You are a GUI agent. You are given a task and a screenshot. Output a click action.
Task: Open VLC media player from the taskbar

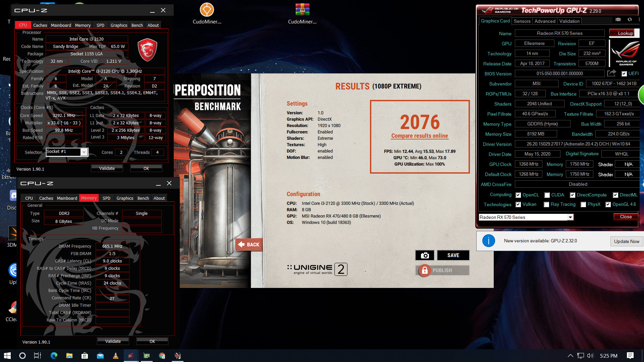point(116,356)
